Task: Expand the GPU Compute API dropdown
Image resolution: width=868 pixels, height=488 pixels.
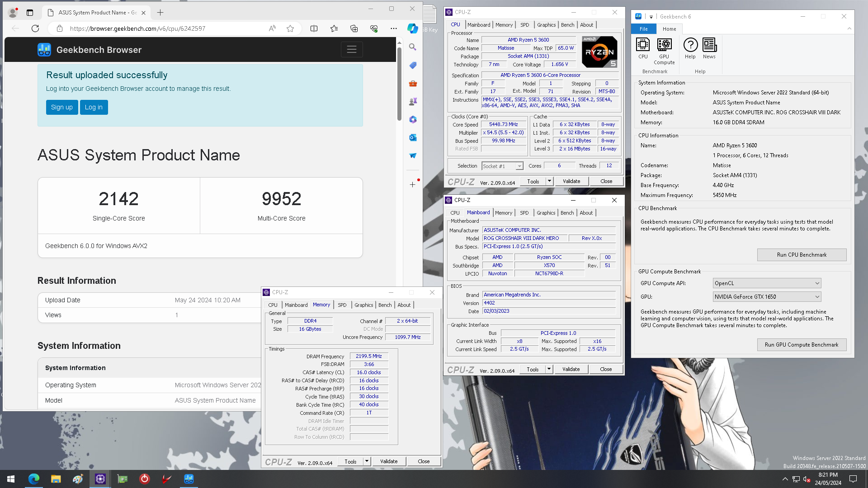Action: click(767, 283)
